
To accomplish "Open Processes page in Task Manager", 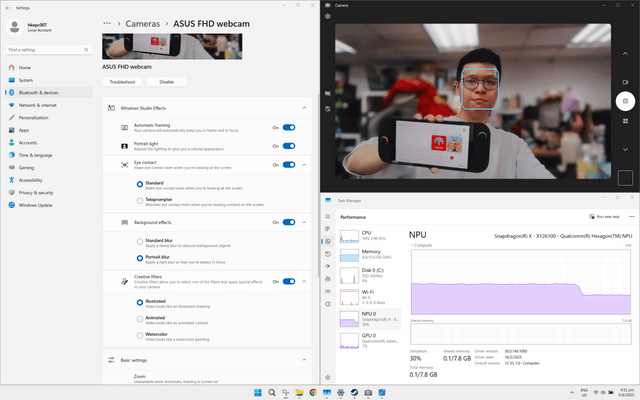I will pos(327,229).
